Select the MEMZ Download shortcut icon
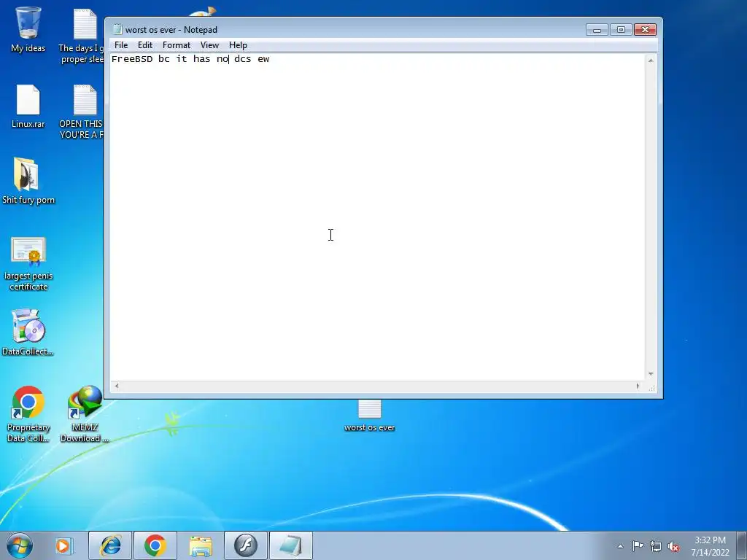 85,414
